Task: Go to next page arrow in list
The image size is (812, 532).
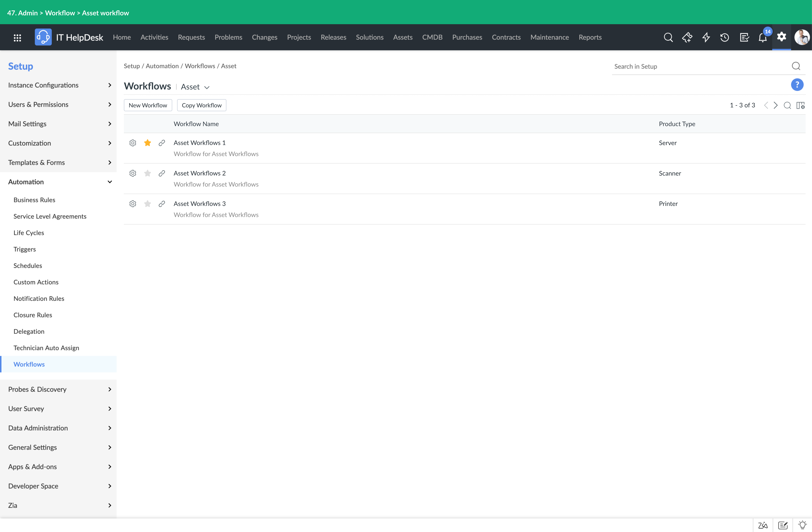Action: 776,105
